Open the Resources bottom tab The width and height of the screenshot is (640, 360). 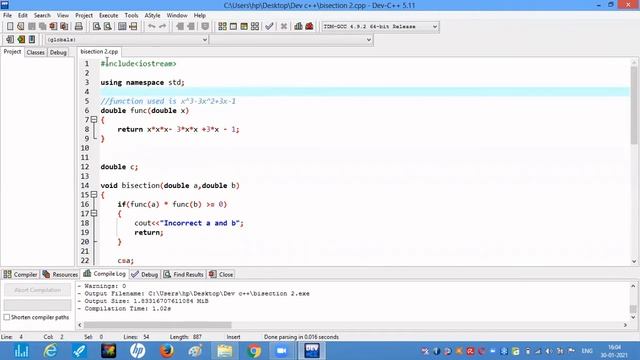click(60, 274)
